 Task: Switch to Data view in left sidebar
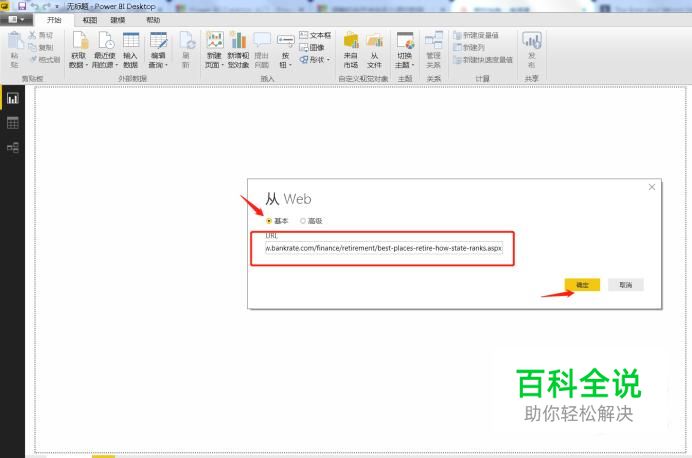[x=13, y=123]
